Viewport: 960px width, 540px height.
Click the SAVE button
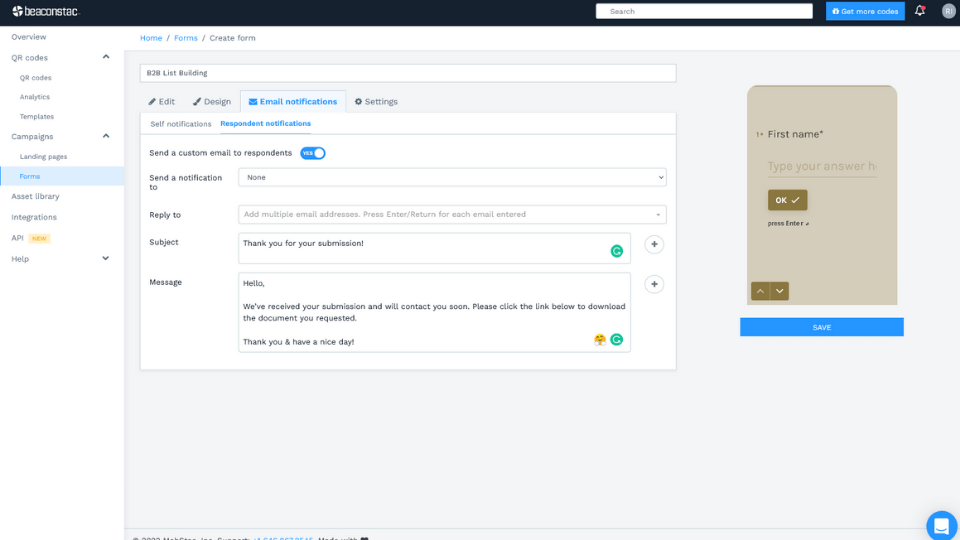coord(822,327)
